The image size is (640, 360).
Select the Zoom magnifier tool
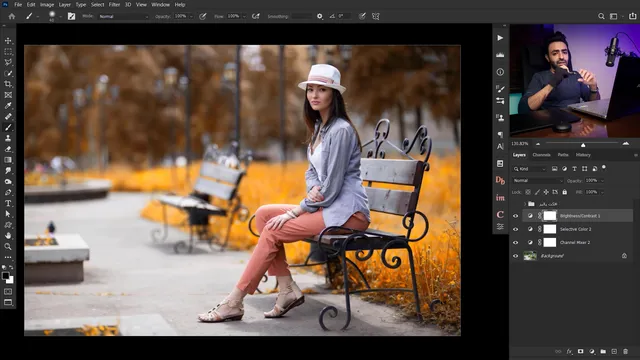(x=8, y=247)
